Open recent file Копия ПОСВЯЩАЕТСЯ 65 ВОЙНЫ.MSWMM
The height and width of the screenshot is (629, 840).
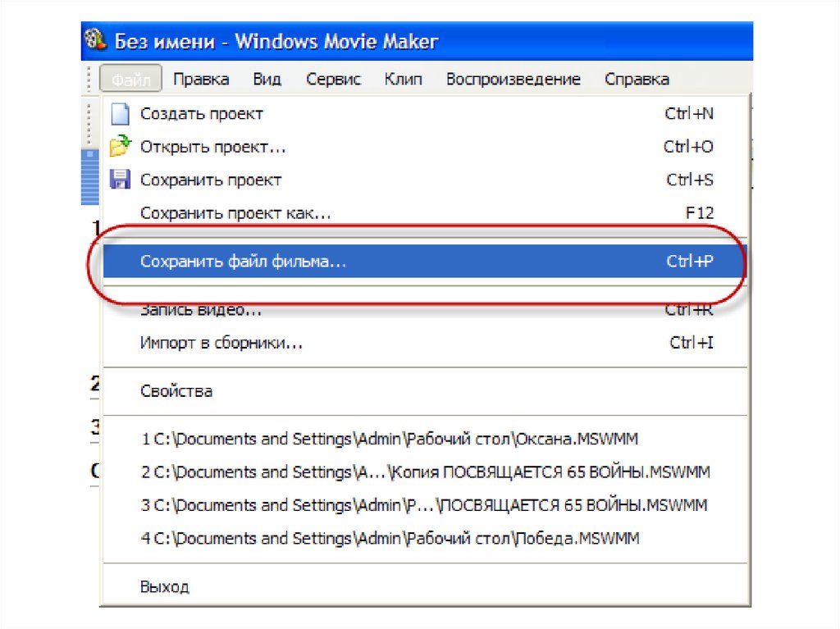[425, 472]
